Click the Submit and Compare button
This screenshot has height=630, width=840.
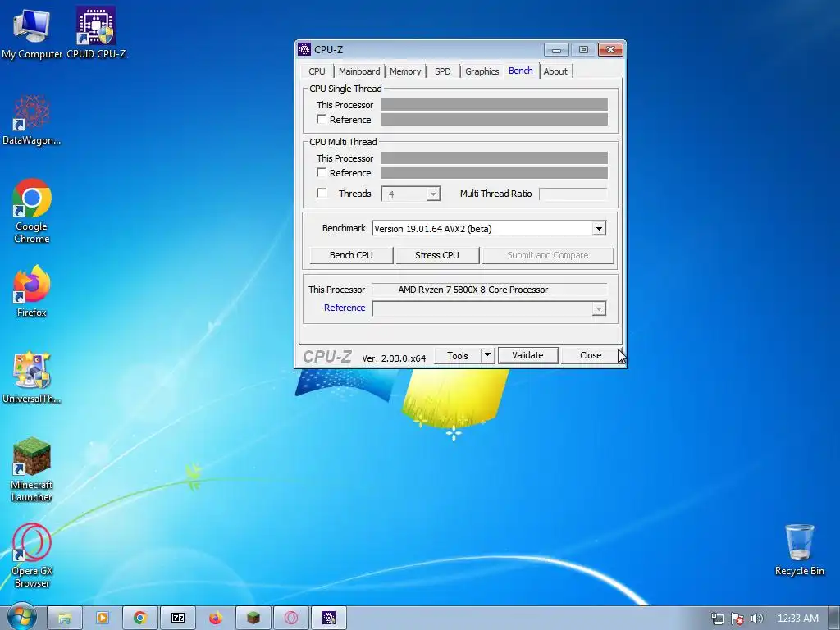point(548,255)
